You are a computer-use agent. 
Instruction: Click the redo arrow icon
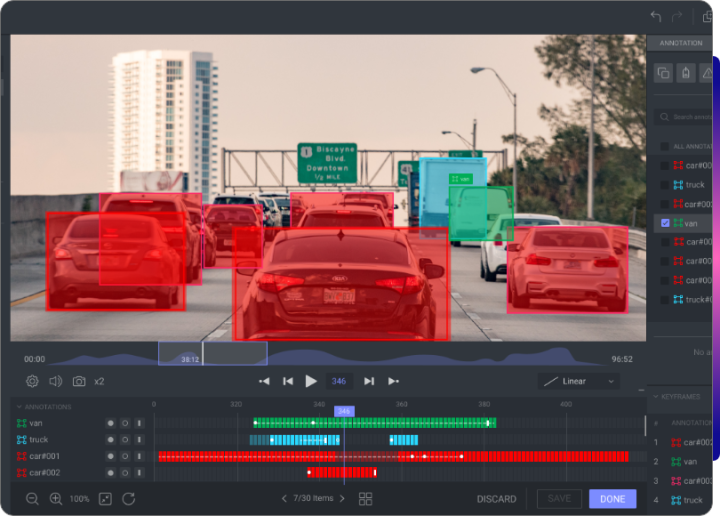677,17
